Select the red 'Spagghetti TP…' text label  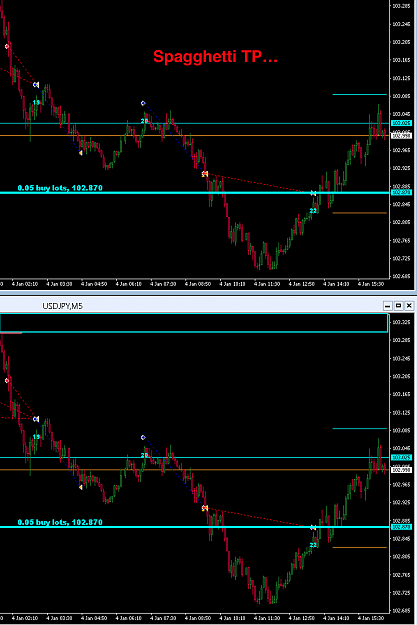215,57
